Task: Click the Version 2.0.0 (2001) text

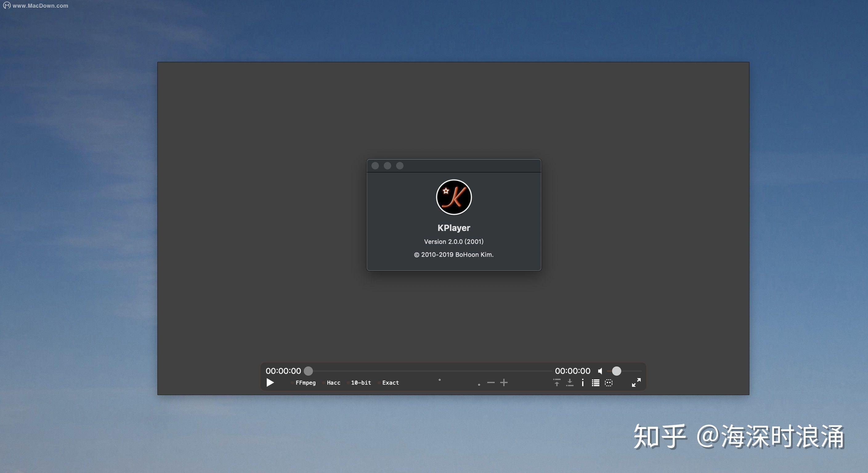Action: point(453,241)
